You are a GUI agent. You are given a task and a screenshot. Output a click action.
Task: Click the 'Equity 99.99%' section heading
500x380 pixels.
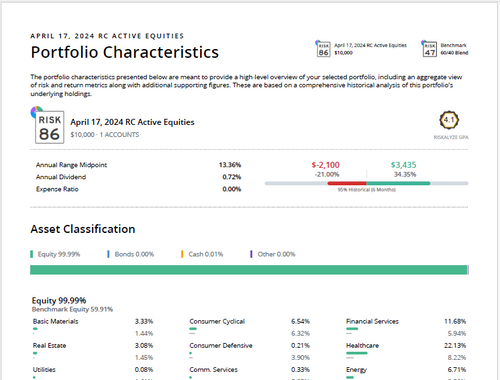tap(59, 301)
